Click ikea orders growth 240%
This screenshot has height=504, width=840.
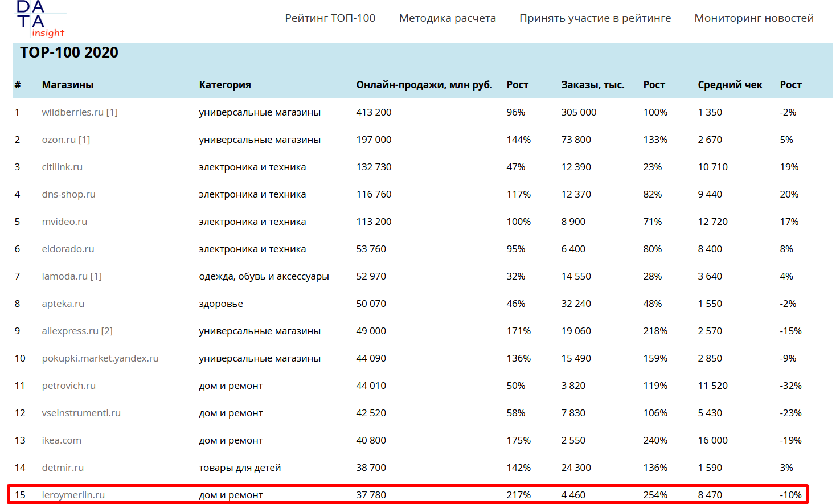tap(655, 440)
